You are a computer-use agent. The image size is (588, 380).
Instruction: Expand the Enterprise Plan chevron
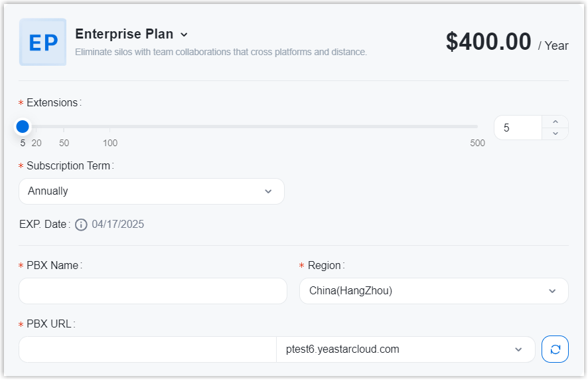point(184,35)
